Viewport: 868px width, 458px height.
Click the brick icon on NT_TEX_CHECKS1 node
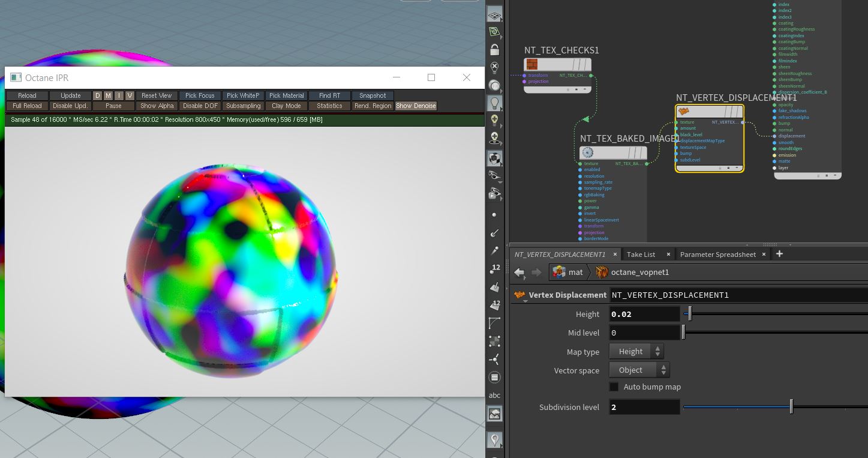pos(531,64)
